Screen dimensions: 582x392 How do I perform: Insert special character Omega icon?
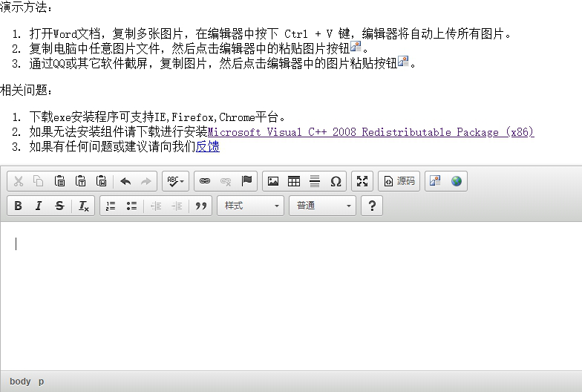tap(336, 181)
